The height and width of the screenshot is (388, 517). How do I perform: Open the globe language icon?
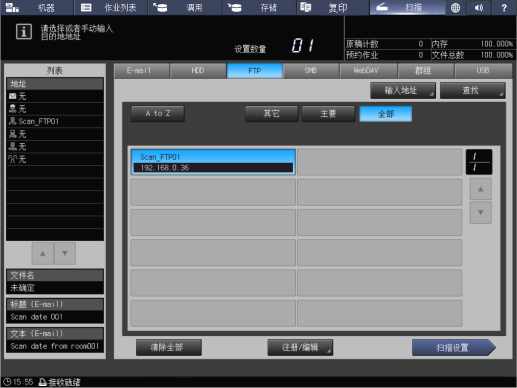[455, 7]
